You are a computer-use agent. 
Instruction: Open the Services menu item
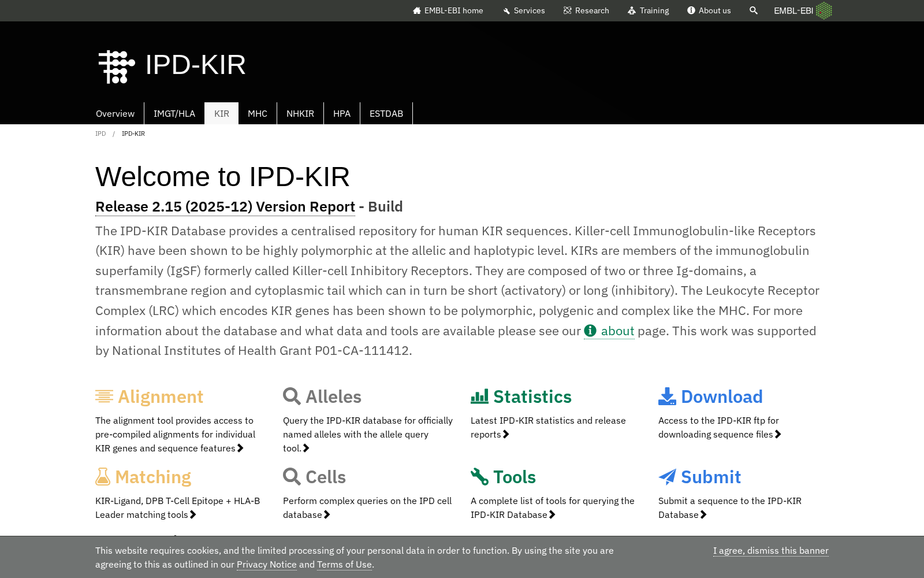[x=524, y=10]
